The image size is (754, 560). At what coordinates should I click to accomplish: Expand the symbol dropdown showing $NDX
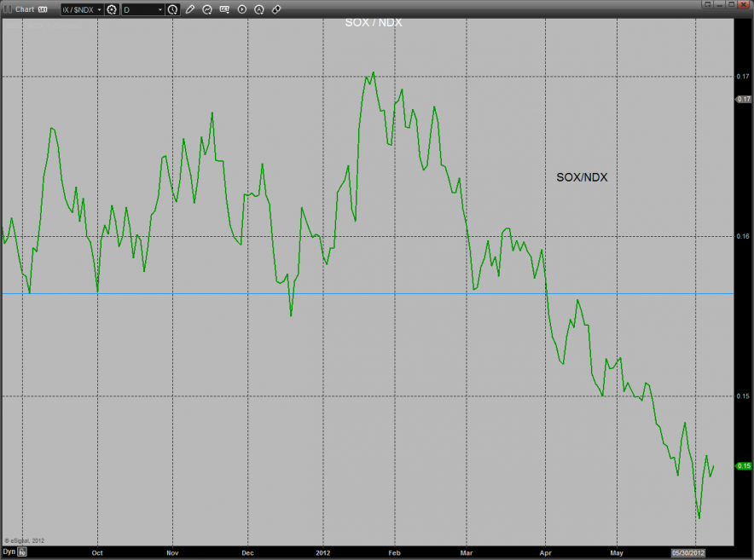pyautogui.click(x=97, y=9)
